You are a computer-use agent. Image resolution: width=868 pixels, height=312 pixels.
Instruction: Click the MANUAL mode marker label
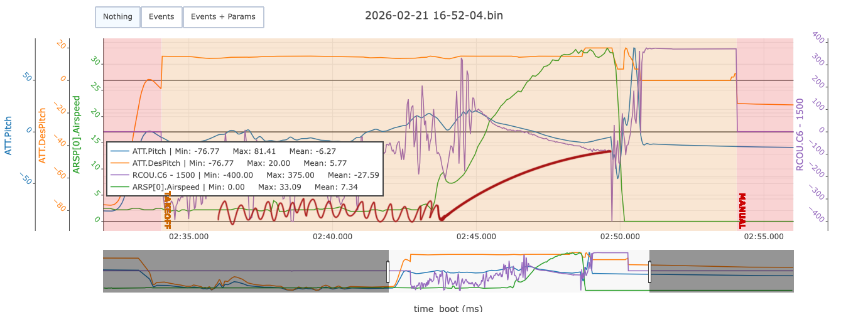pyautogui.click(x=742, y=211)
